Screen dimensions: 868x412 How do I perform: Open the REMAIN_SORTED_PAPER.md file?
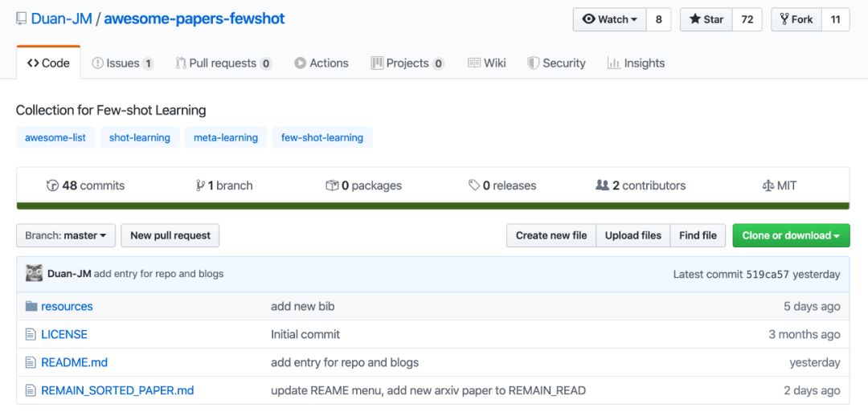coord(117,390)
